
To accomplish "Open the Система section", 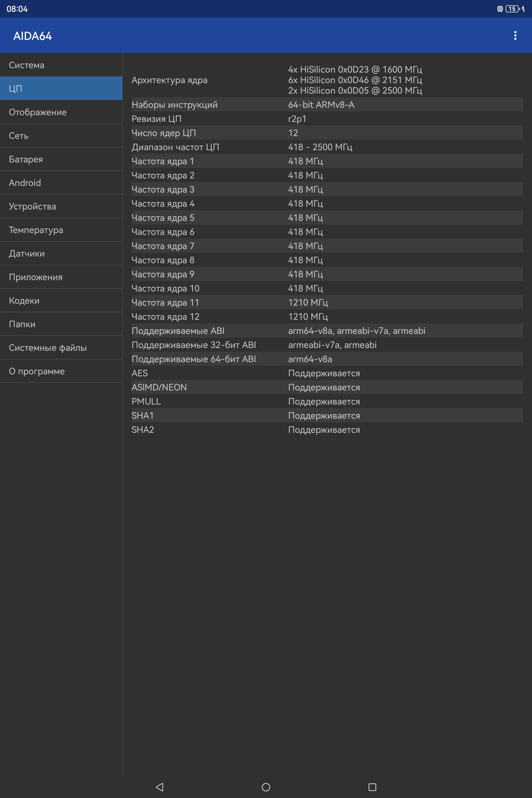I will coord(61,65).
